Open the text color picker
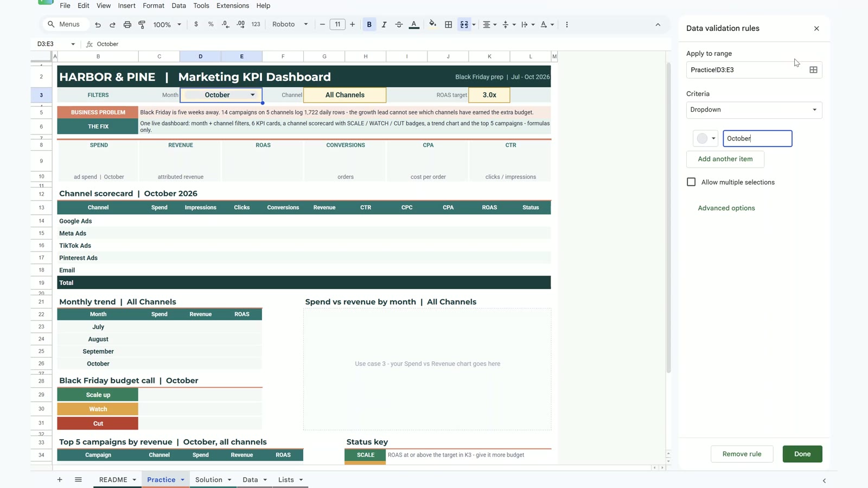 coord(414,24)
